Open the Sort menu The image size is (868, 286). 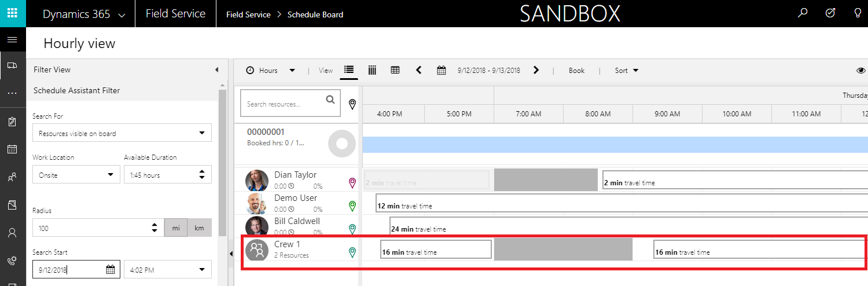coord(626,71)
